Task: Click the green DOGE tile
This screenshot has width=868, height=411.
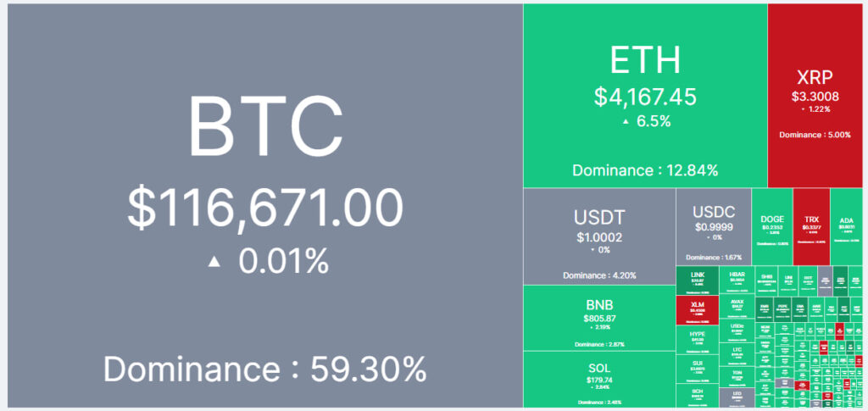Action: point(772,227)
